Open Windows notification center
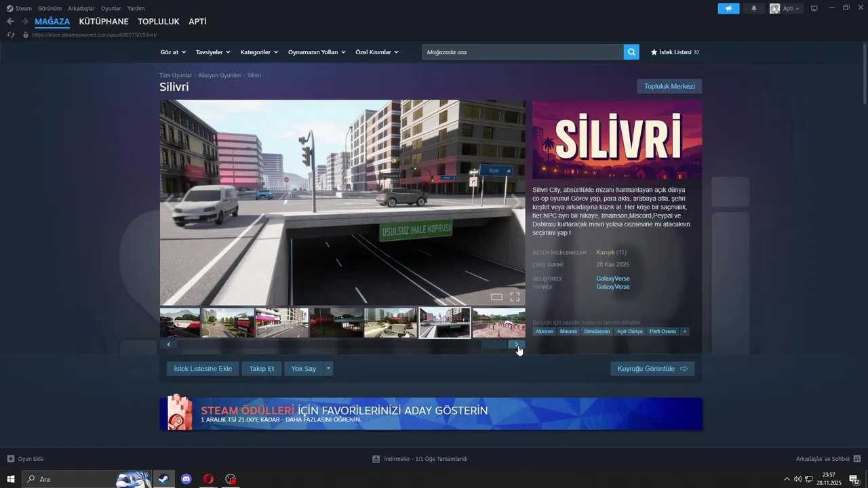The image size is (868, 488). pos(854,479)
